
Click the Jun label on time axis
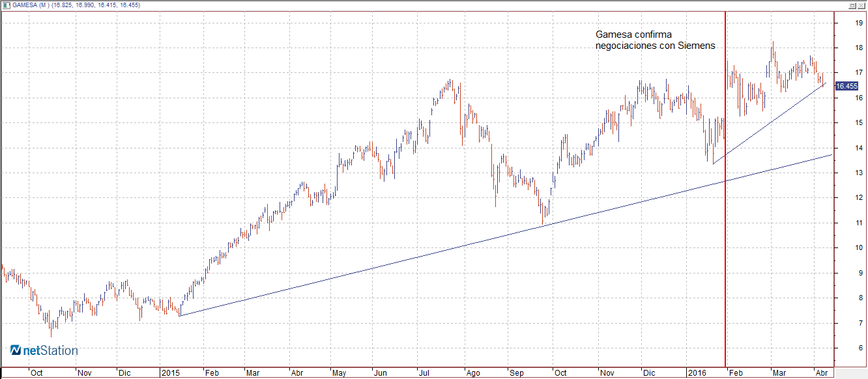(381, 373)
